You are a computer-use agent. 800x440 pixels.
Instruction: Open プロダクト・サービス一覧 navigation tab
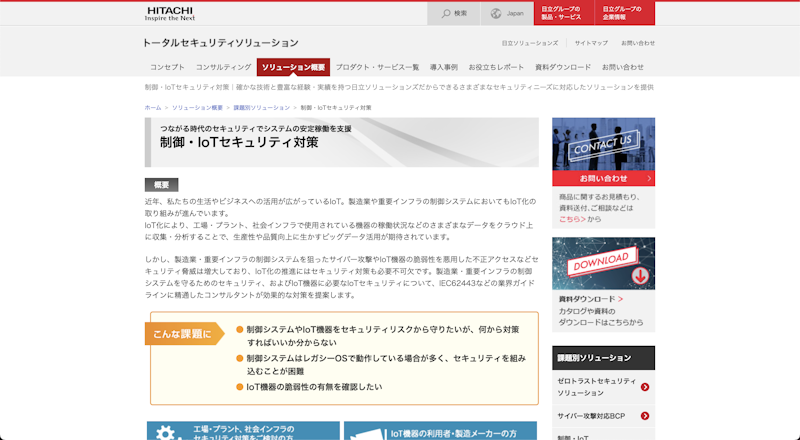pos(377,67)
